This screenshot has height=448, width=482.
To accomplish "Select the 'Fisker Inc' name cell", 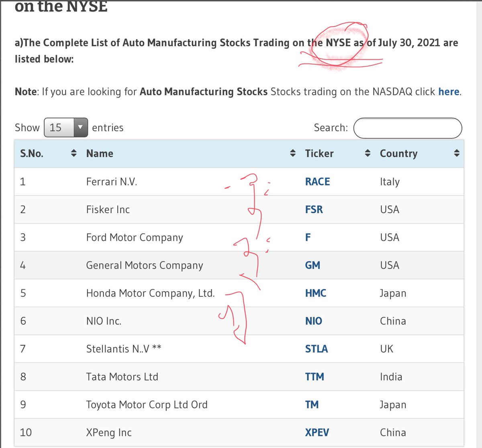I will 108,210.
